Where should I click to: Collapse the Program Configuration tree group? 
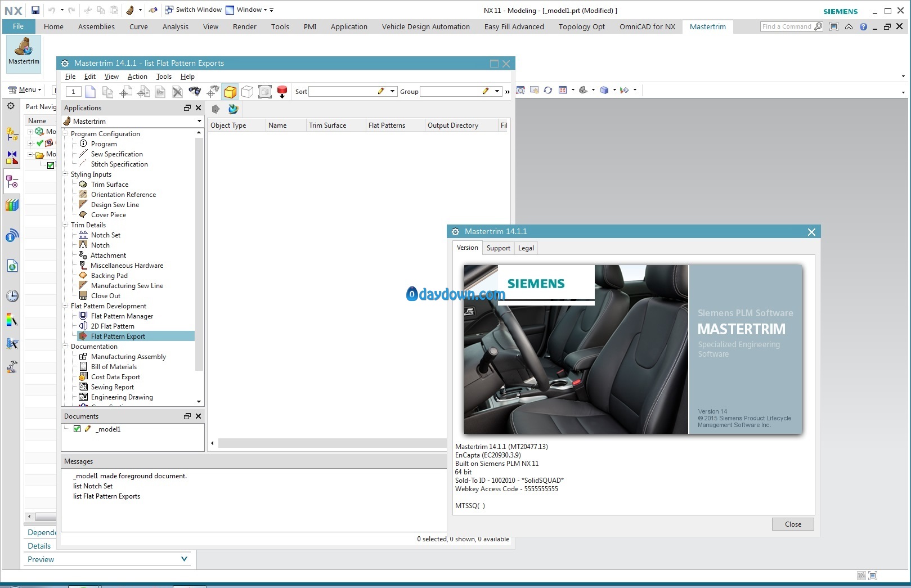(x=65, y=134)
